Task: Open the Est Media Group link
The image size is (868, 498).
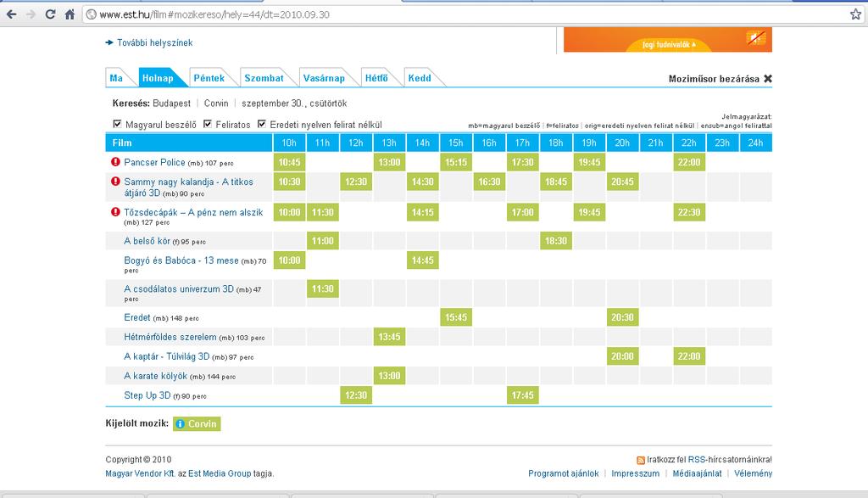Action: (x=220, y=473)
